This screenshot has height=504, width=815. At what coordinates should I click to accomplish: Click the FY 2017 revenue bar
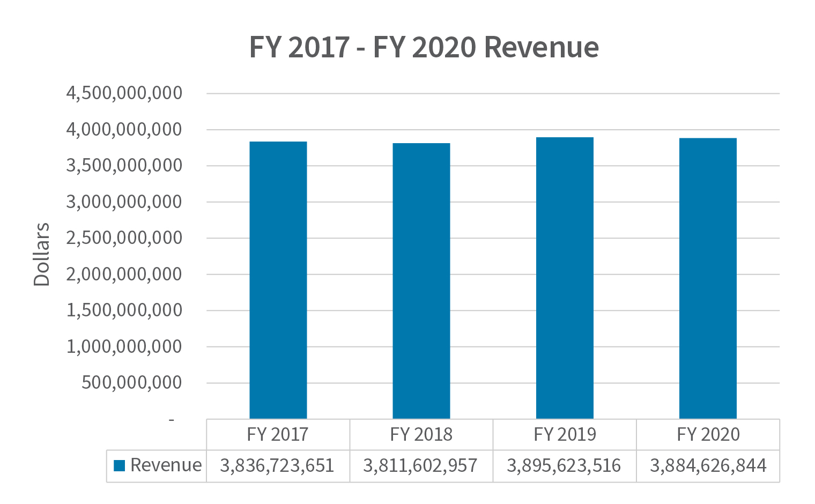(x=278, y=279)
